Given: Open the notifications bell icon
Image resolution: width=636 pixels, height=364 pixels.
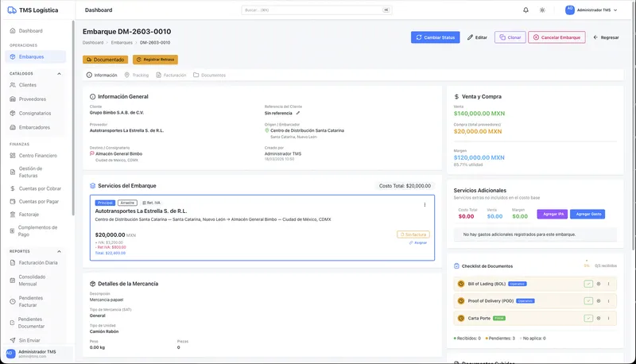Looking at the screenshot, I should 525,10.
